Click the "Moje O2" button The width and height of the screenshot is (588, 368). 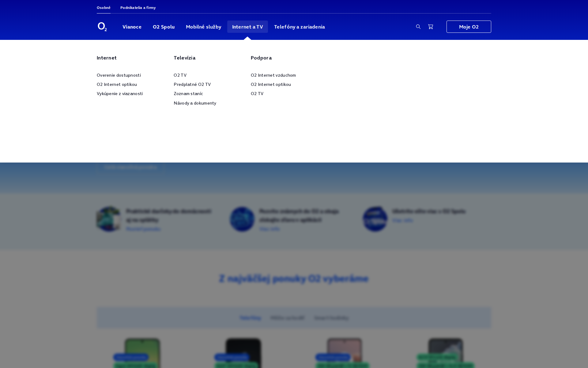pos(469,27)
